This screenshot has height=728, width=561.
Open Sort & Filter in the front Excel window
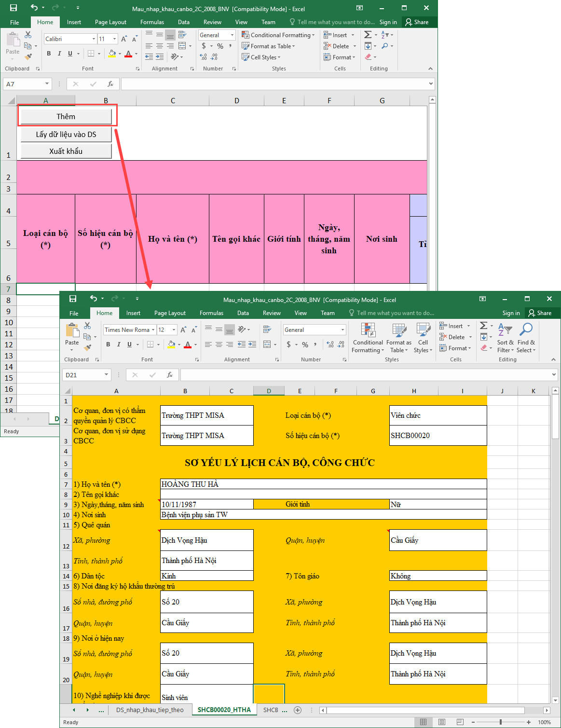tap(505, 338)
